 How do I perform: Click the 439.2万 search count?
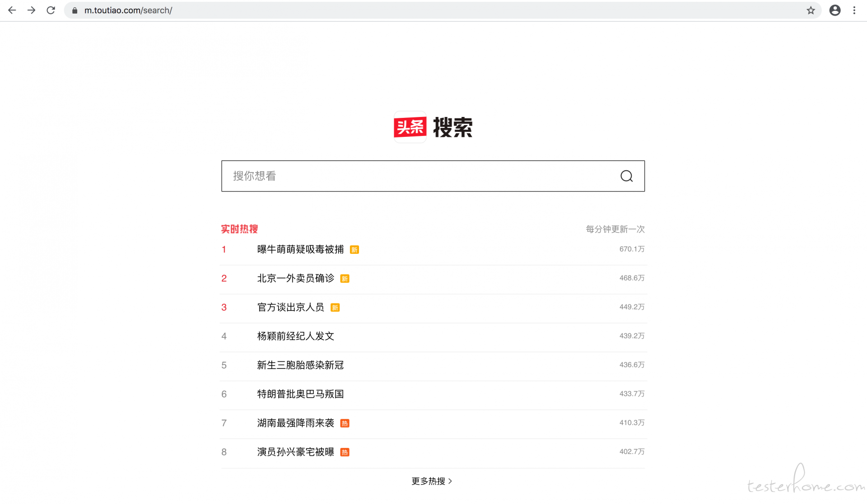click(x=632, y=336)
